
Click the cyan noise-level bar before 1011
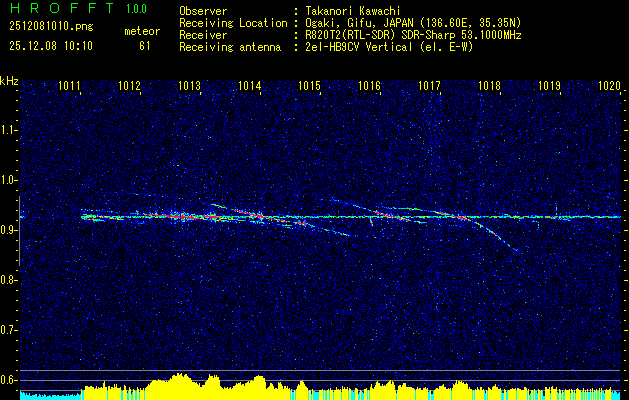pyautogui.click(x=50, y=395)
